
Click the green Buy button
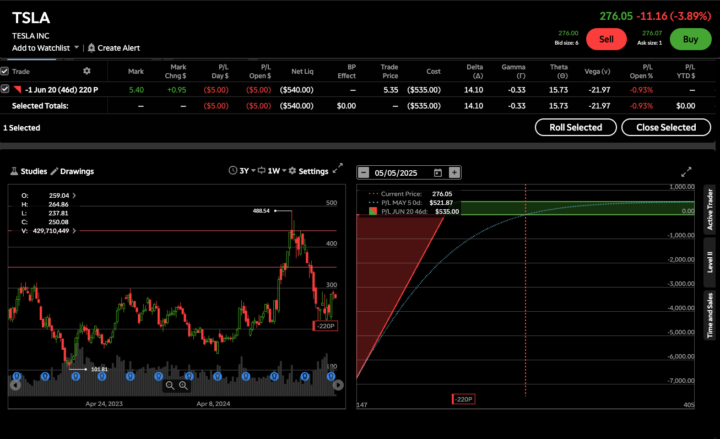pyautogui.click(x=690, y=39)
